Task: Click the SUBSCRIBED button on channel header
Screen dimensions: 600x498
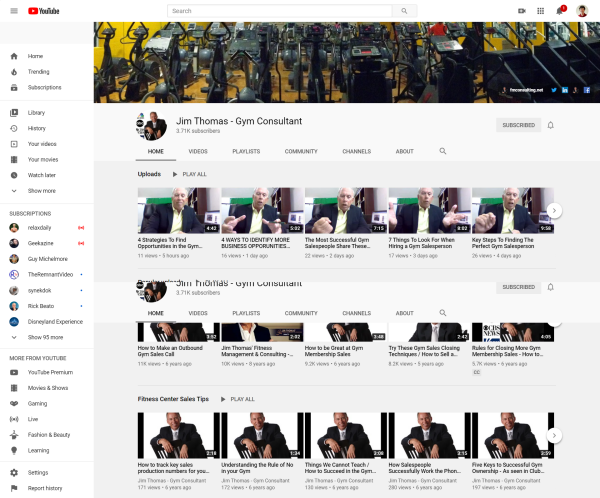Action: 518,125
